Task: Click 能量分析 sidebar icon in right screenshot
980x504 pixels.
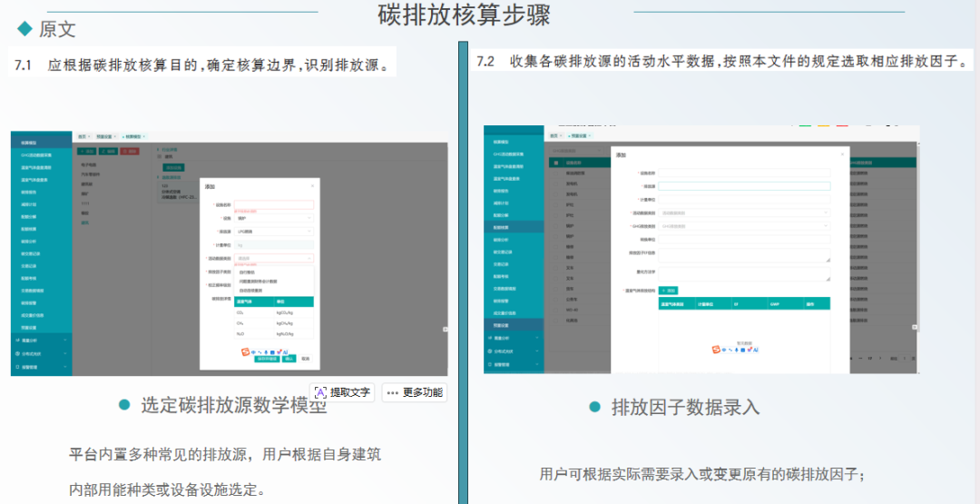Action: click(490, 339)
